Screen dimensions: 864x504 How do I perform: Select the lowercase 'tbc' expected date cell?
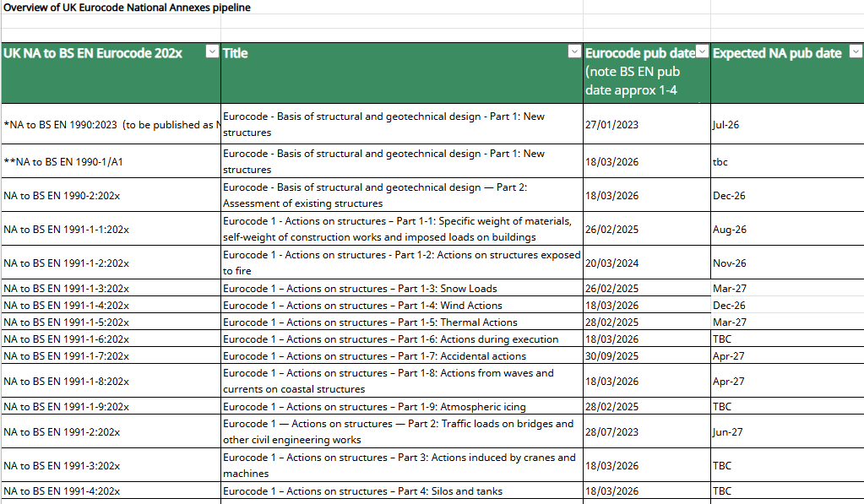click(x=787, y=161)
